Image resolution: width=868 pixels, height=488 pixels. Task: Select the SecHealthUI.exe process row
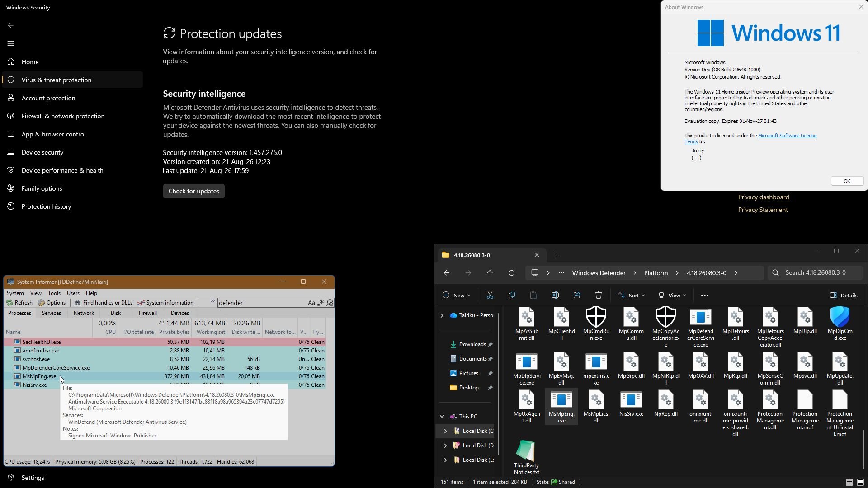pos(165,342)
